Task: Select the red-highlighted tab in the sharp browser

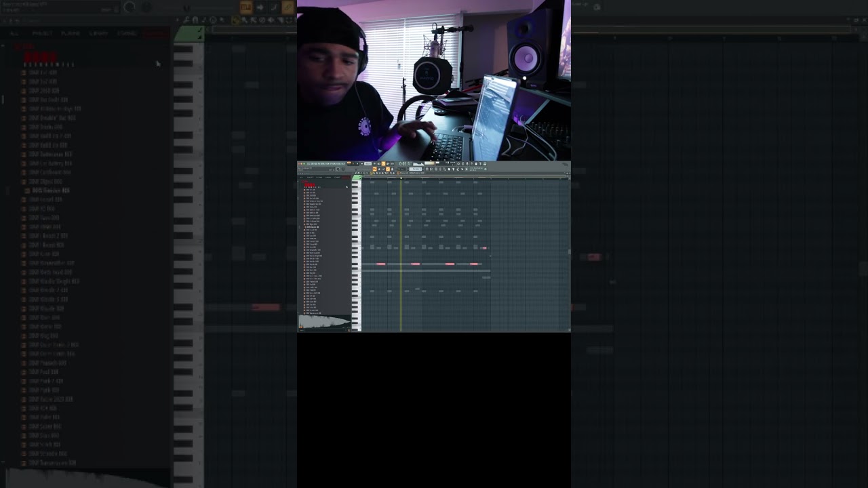Action: coord(346,177)
